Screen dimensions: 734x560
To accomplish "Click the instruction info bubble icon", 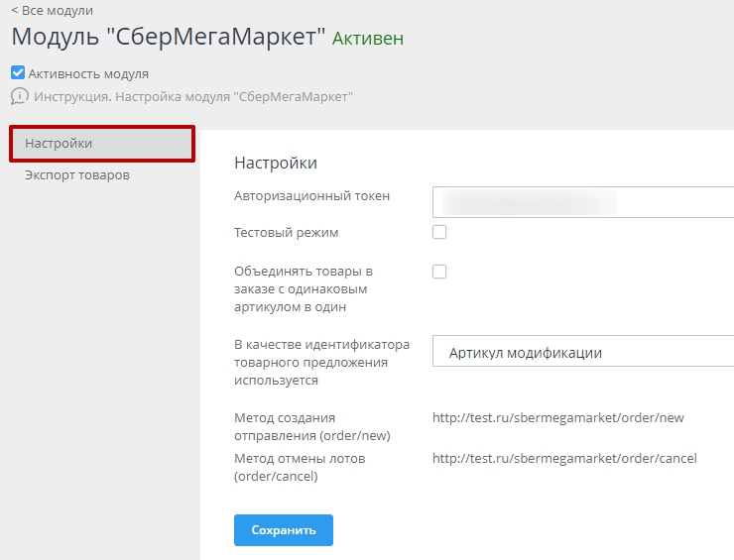I will [x=19, y=96].
